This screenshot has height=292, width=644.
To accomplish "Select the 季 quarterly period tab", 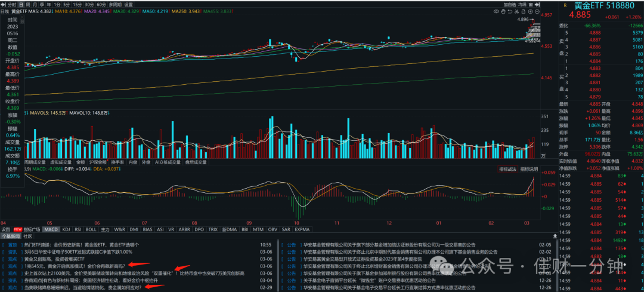I will pyautogui.click(x=42, y=5).
